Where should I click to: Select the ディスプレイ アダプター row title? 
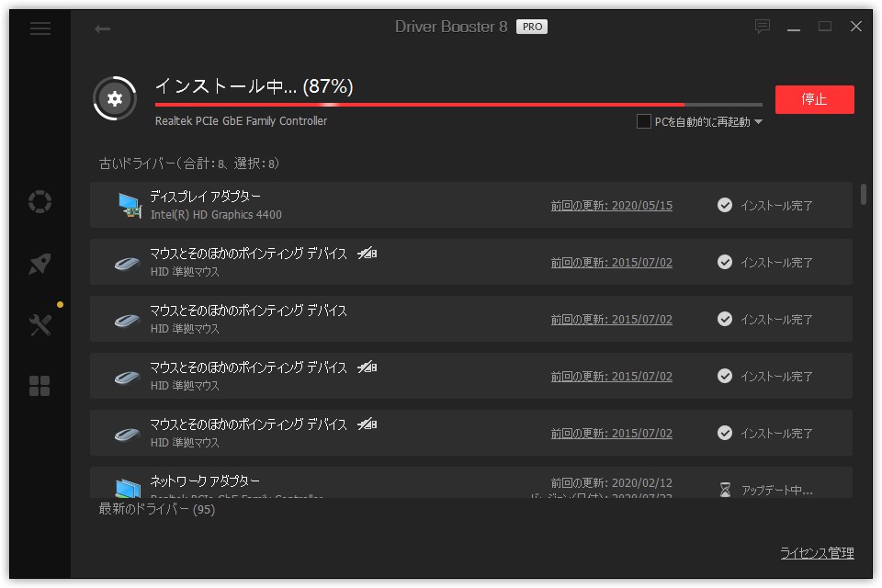[x=205, y=196]
